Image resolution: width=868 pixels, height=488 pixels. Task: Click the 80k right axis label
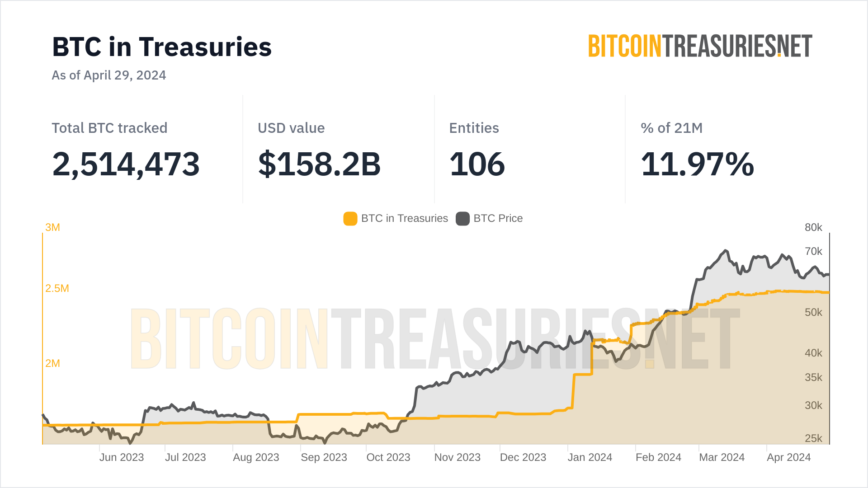click(813, 227)
